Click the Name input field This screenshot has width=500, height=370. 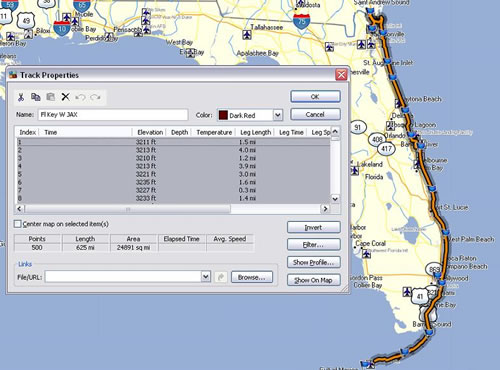click(x=113, y=115)
